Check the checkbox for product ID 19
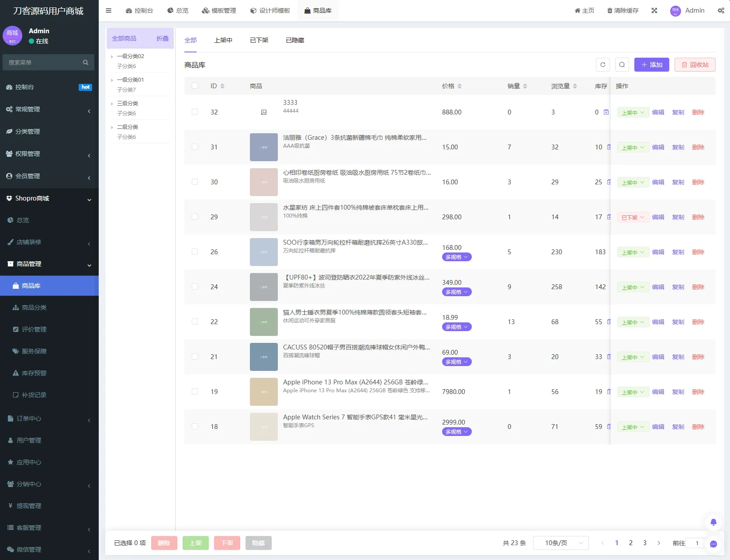The image size is (730, 560). [x=195, y=391]
